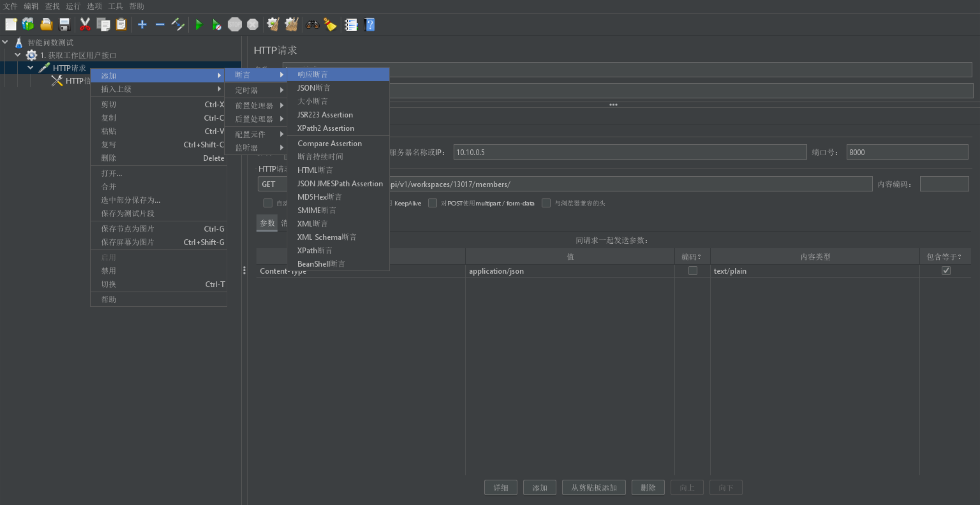
Task: Enable 对POST使用multipart/form-data checkbox
Action: pyautogui.click(x=433, y=203)
